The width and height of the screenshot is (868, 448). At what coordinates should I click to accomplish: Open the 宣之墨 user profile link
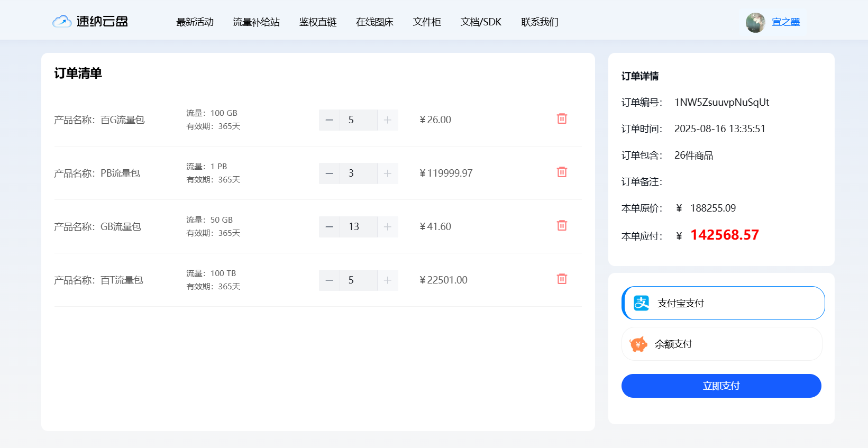[785, 22]
